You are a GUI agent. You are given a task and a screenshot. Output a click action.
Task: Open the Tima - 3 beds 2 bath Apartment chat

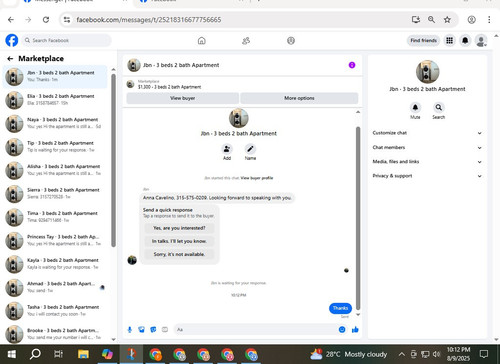coord(55,217)
